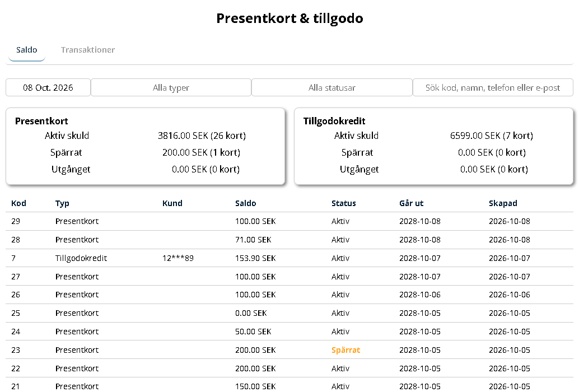
Task: Click the Status column header
Action: pos(343,203)
